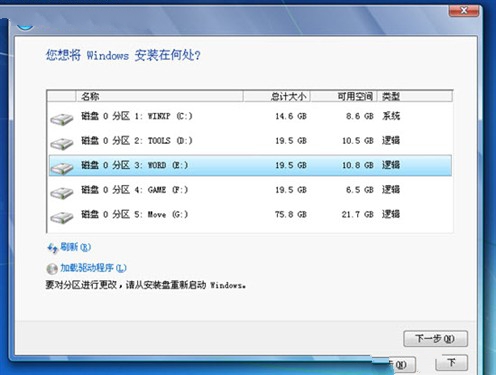
Task: Click the partially hidden 下 button at bottom right
Action: tap(452, 363)
